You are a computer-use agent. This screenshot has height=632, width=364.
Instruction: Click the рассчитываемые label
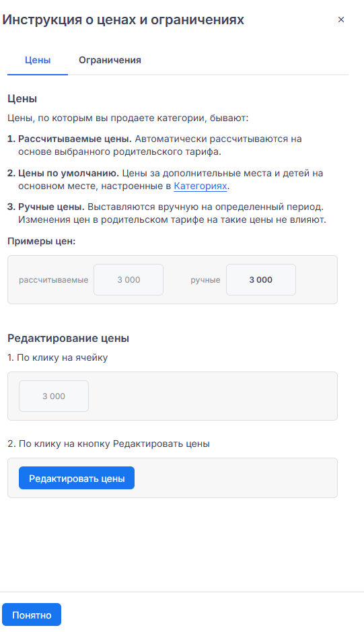click(x=53, y=280)
